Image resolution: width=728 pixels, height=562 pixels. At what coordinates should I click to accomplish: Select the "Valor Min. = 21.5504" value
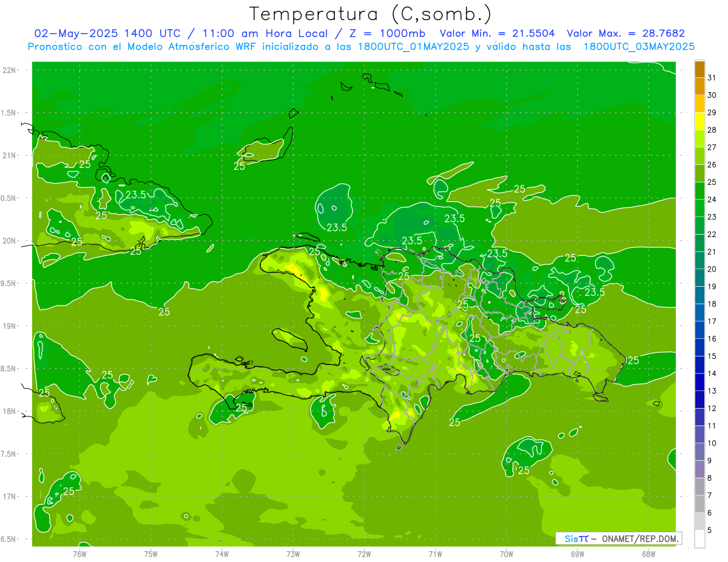[x=497, y=33]
